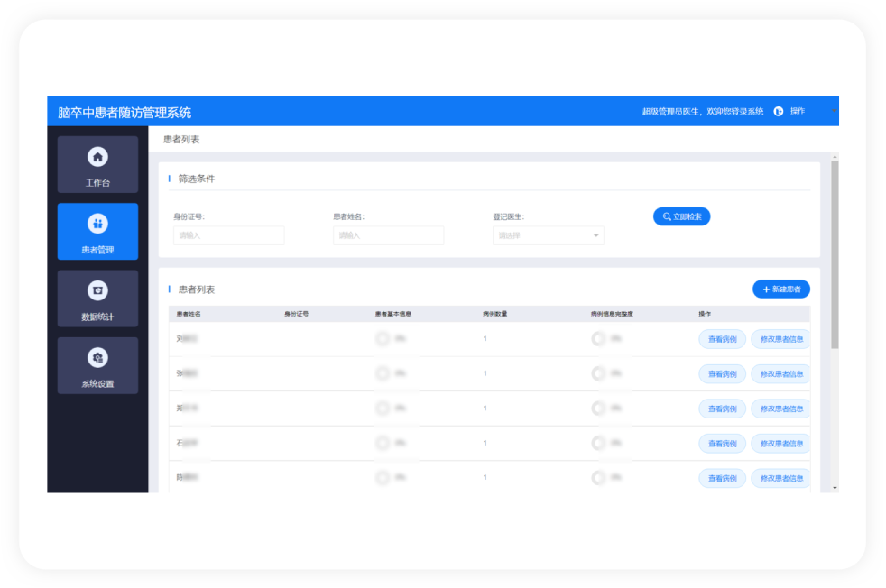View cases for the 刘 patient row
This screenshot has width=886, height=588.
click(x=722, y=339)
